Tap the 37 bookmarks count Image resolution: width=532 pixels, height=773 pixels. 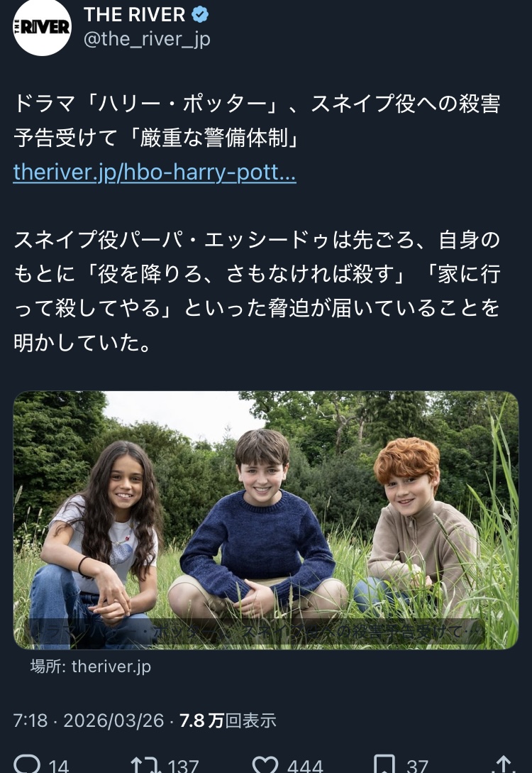pyautogui.click(x=417, y=766)
